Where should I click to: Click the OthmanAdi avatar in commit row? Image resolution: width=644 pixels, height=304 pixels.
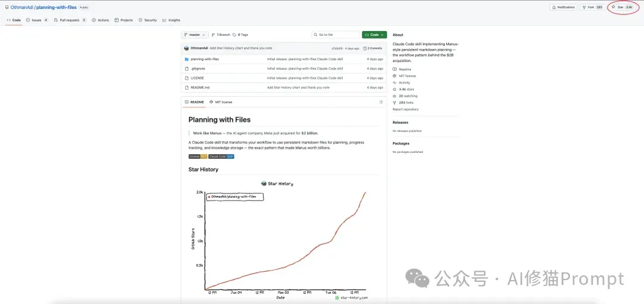point(187,48)
